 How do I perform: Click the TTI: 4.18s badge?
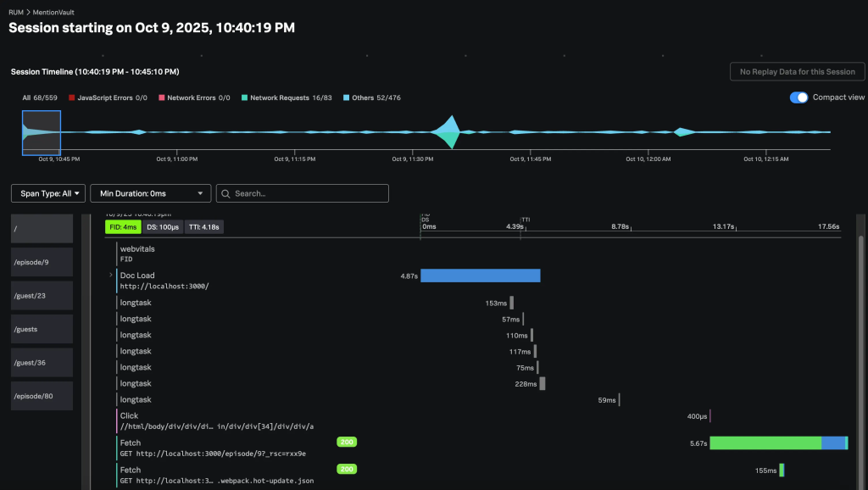(203, 227)
